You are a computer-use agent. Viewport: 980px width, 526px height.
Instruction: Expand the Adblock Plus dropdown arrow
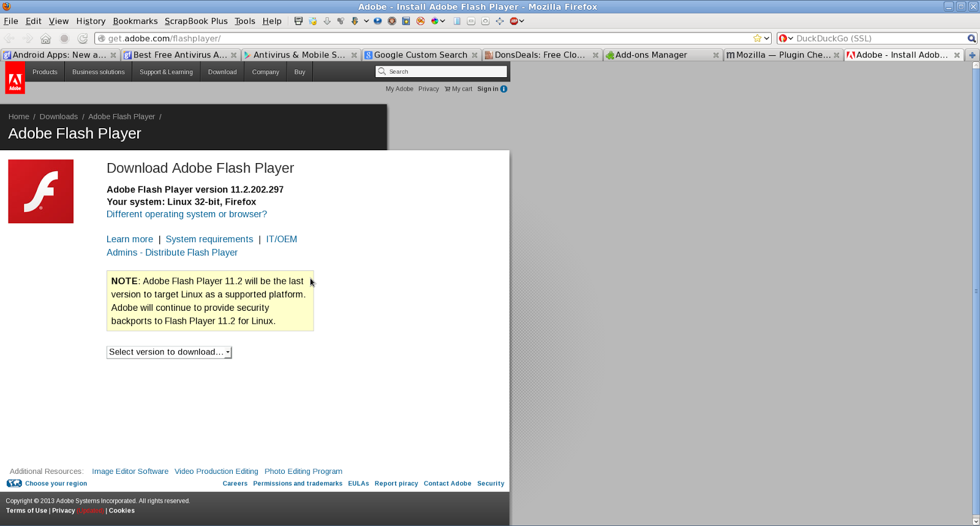522,21
